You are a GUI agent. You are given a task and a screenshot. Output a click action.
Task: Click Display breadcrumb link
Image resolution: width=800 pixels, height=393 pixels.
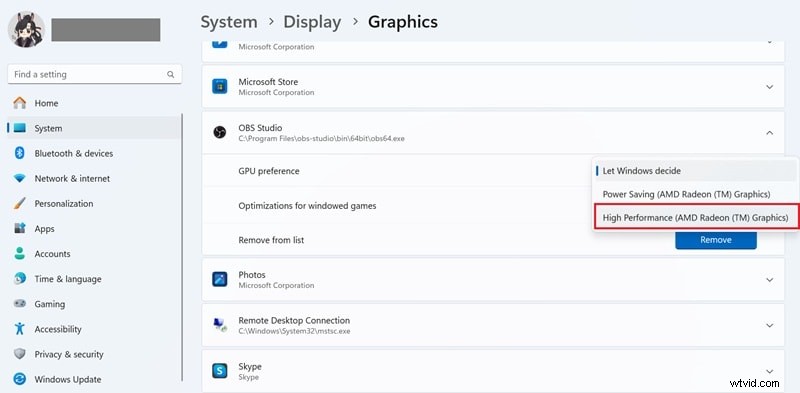coord(312,22)
